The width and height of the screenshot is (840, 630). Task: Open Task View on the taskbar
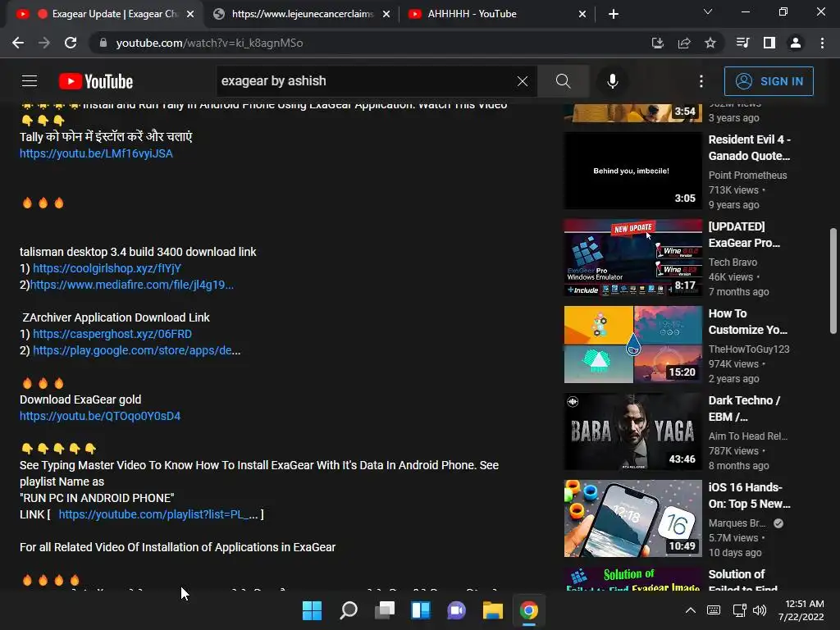coord(384,610)
